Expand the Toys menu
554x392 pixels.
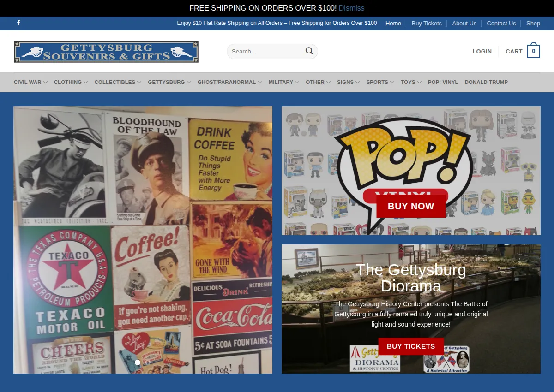411,82
